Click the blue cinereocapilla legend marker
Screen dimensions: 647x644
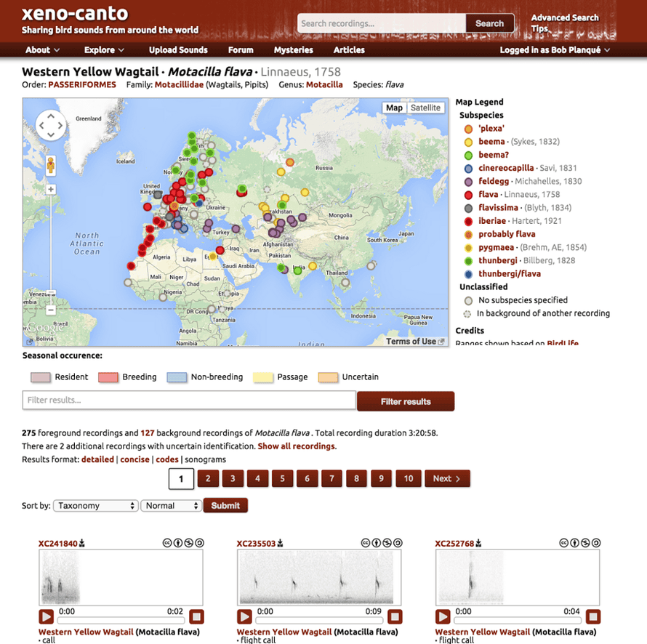468,169
